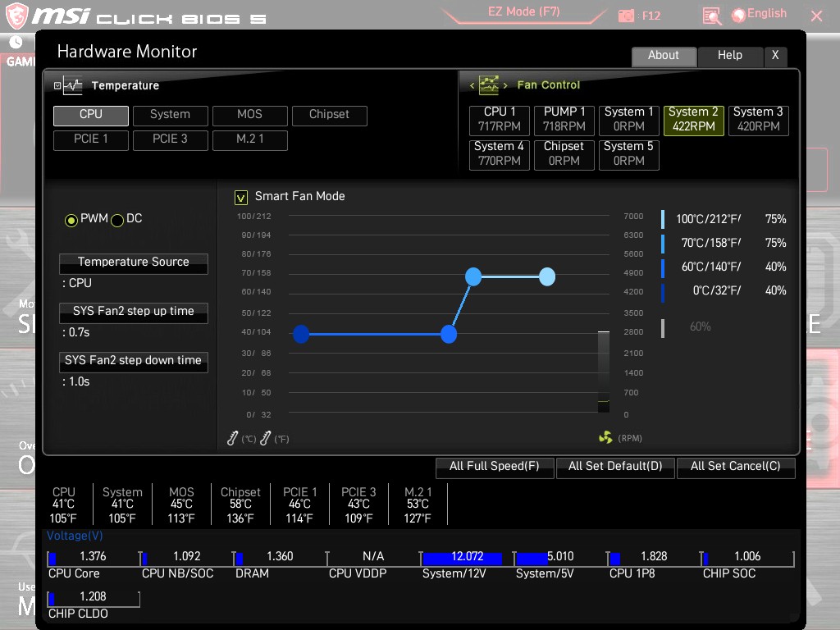Click the Chipset 58°C temperature readout
This screenshot has height=630, width=840.
(x=240, y=504)
